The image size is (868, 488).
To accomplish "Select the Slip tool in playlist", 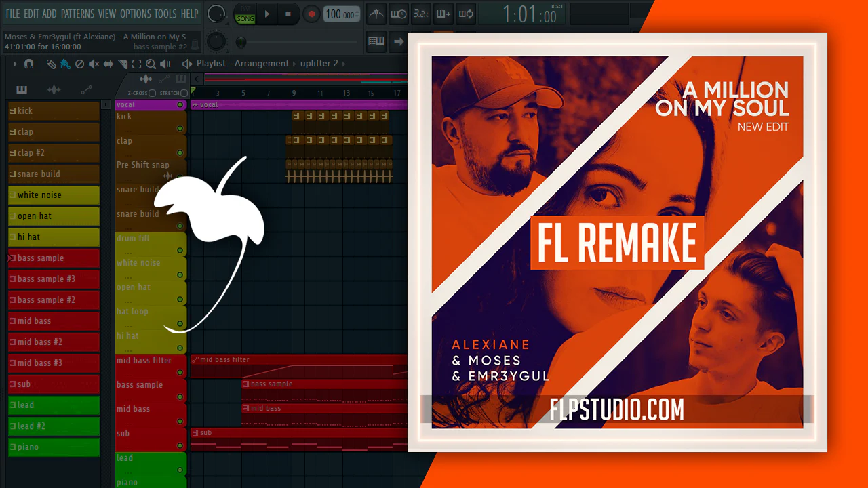I will coord(108,64).
